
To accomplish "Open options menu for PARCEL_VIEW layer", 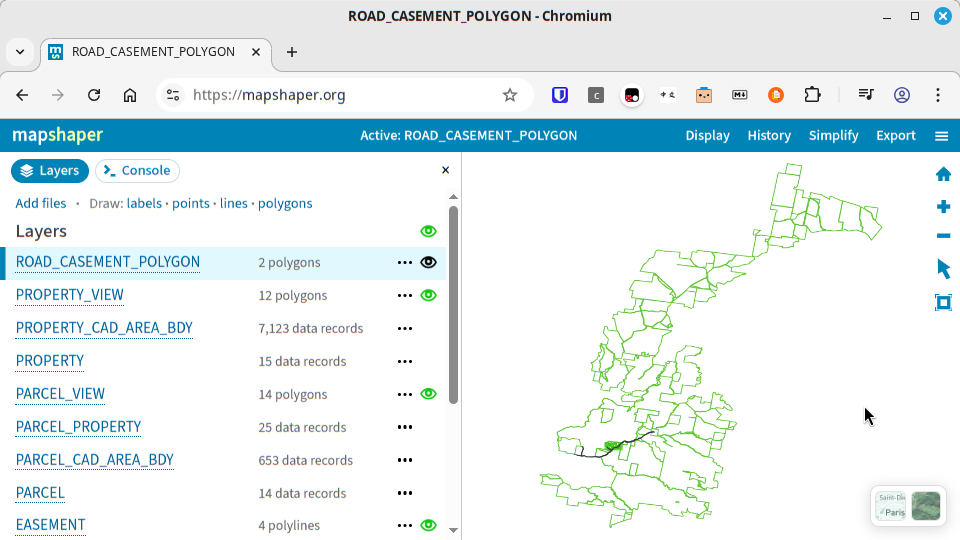I will coord(405,394).
